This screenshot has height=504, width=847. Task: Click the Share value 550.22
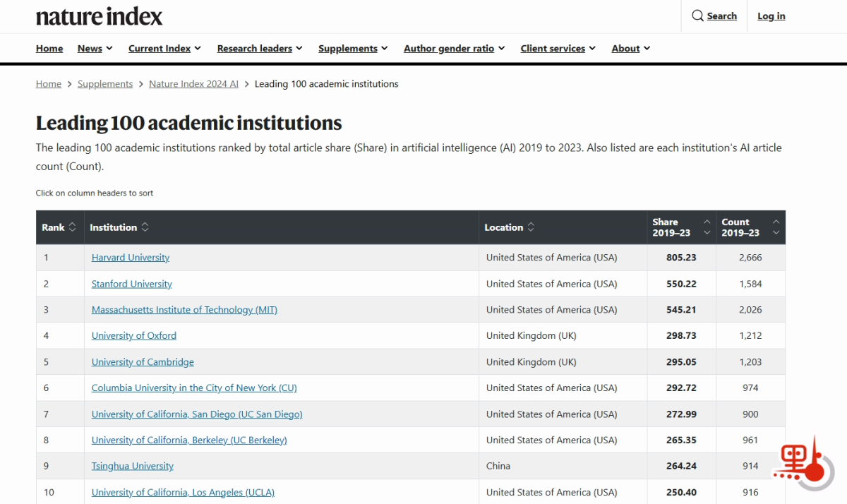(x=681, y=284)
